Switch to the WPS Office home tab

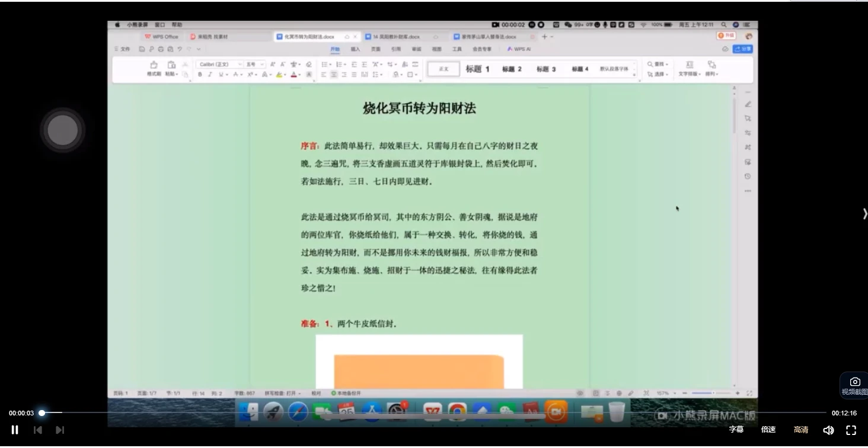(161, 37)
